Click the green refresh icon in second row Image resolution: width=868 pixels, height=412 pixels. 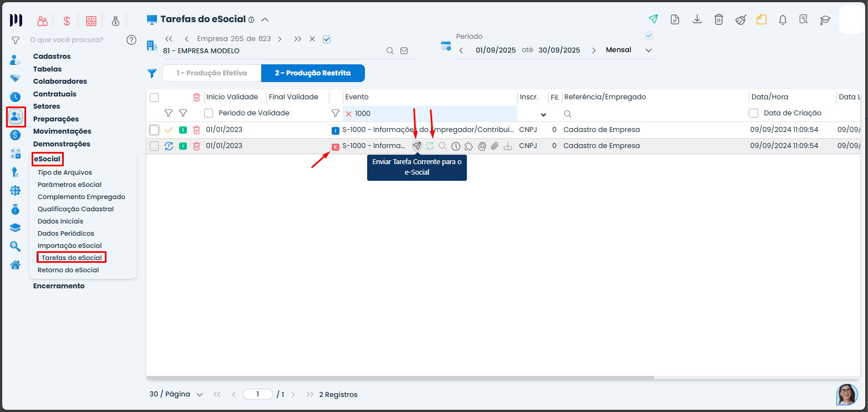430,146
